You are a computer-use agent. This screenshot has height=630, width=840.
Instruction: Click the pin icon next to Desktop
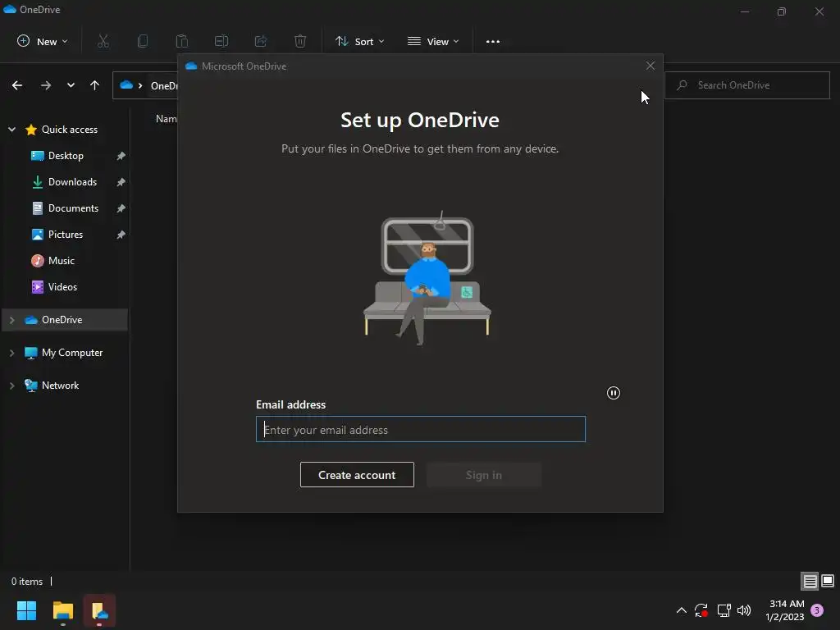tap(121, 156)
